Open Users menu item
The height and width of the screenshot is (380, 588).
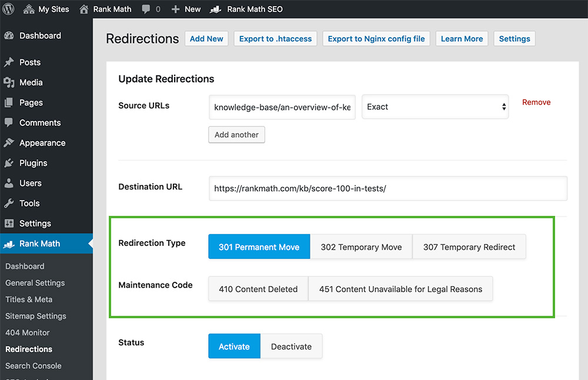(x=31, y=183)
